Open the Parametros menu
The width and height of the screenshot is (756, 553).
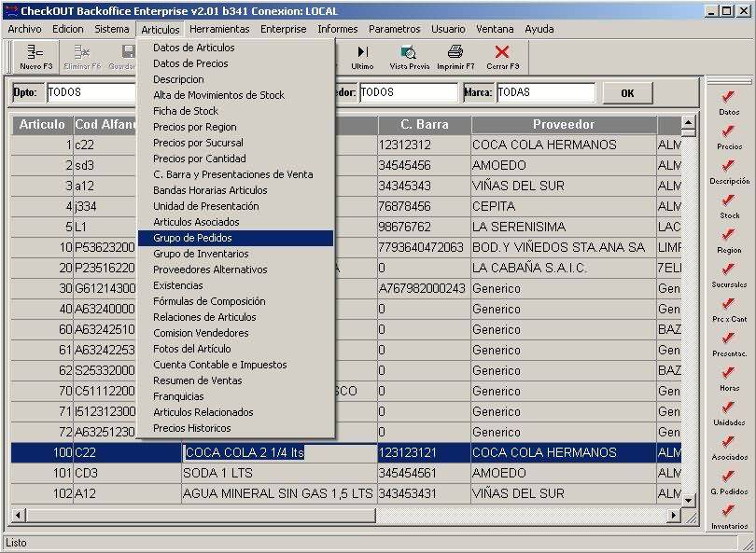(395, 29)
